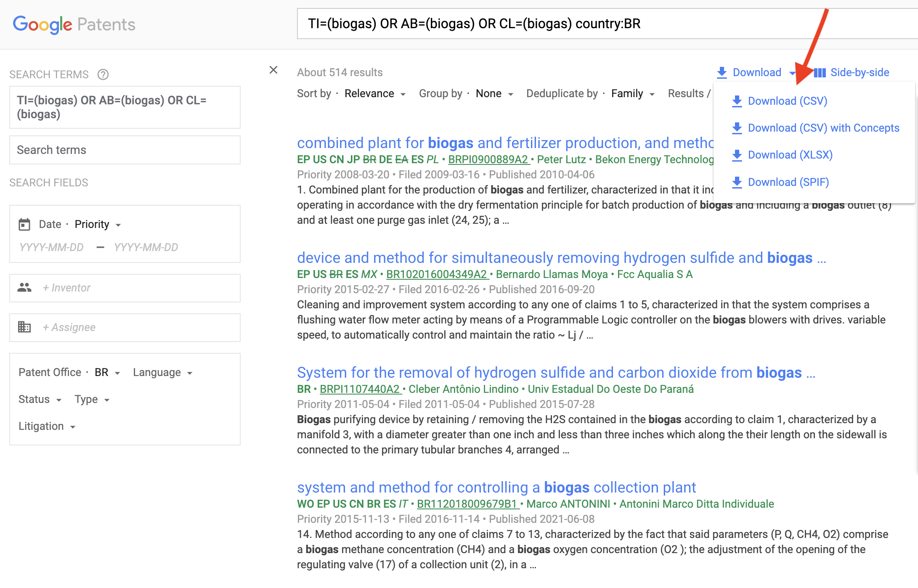
Task: Open the Type dropdown
Action: 92,399
